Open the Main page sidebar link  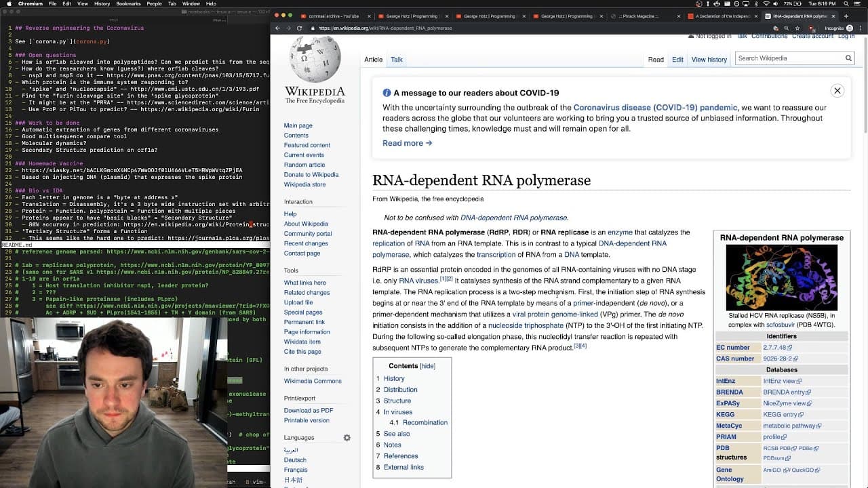[298, 125]
